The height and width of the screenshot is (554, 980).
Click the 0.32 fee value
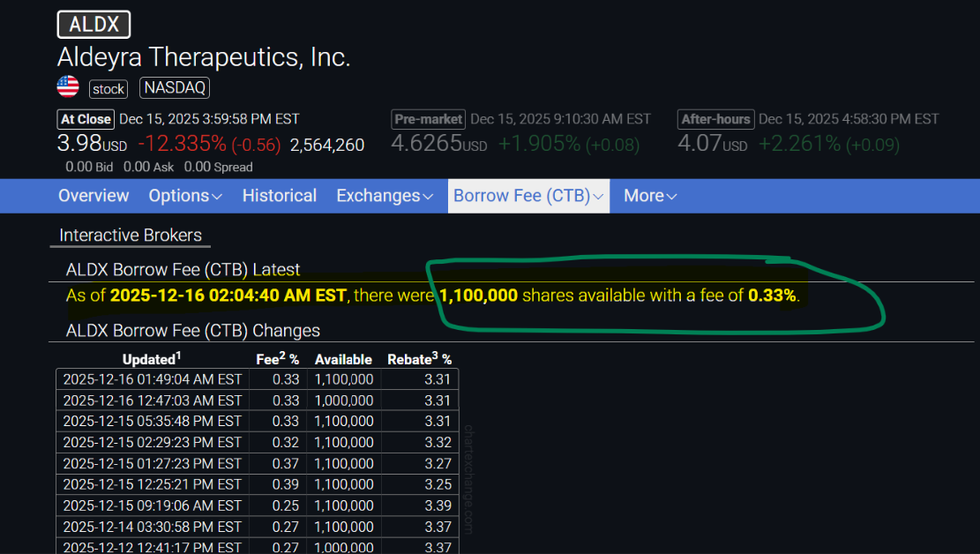(x=286, y=443)
